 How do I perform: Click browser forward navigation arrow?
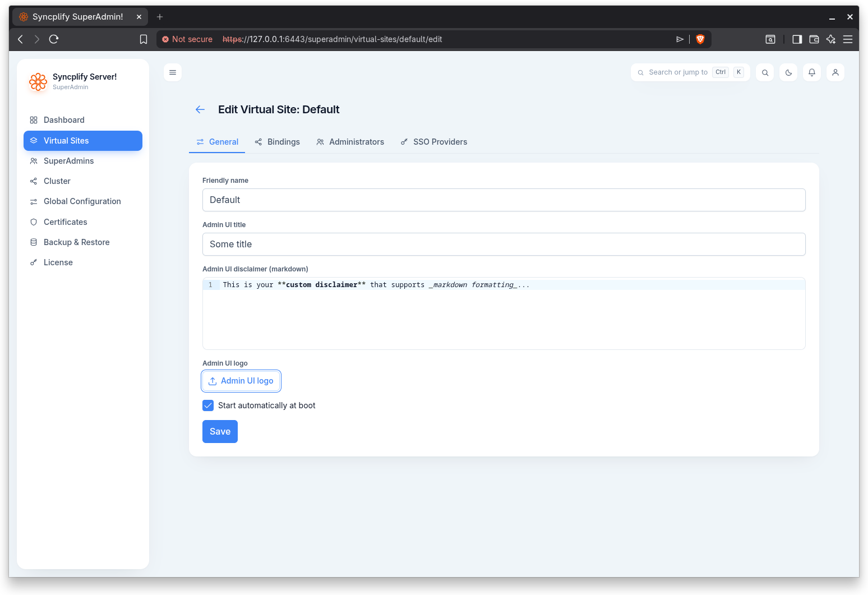tap(37, 39)
